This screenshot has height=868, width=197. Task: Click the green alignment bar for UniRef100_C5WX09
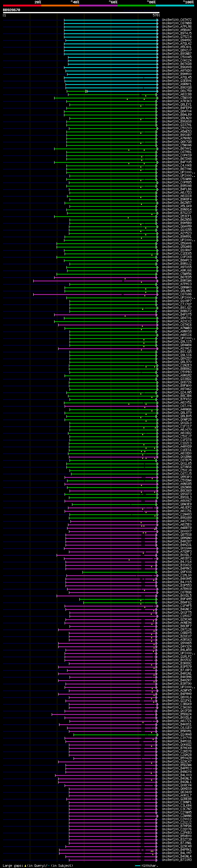click(106, 98)
